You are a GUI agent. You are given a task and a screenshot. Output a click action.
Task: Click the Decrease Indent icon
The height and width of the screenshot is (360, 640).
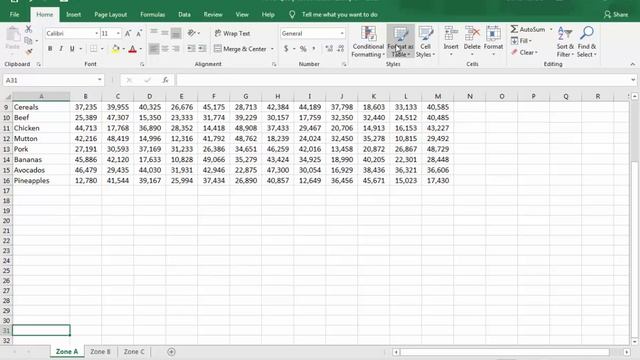[191, 49]
